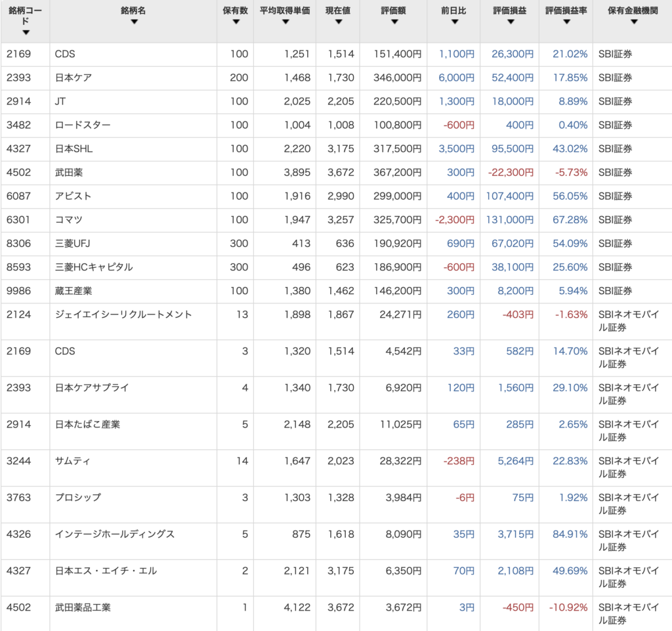The width and height of the screenshot is (672, 631).
Task: Sort by 銘柄名 column arrow
Action: point(134,22)
